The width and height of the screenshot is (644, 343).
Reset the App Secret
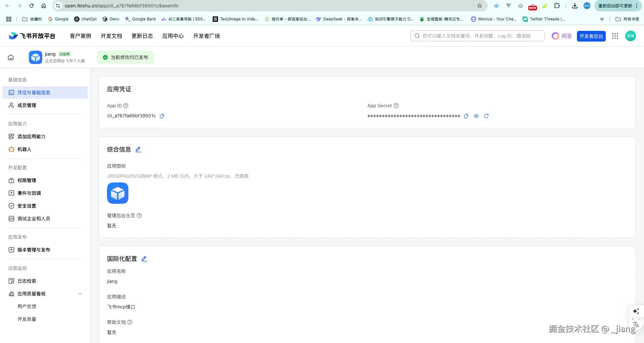pyautogui.click(x=486, y=116)
